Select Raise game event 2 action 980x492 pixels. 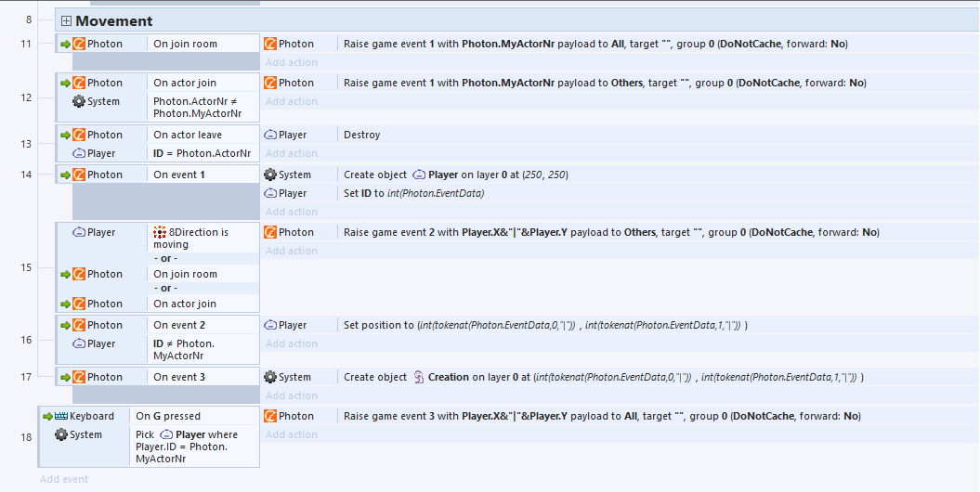[611, 232]
